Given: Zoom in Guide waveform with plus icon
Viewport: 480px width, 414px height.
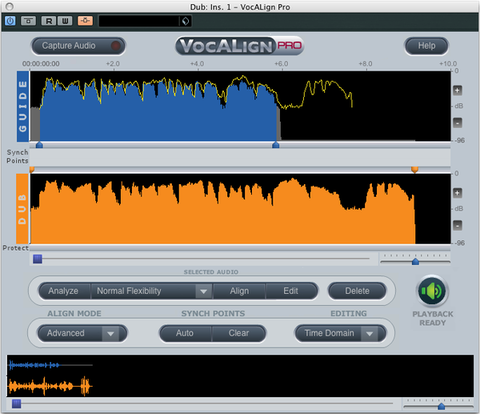Looking at the screenshot, I should click(x=457, y=90).
